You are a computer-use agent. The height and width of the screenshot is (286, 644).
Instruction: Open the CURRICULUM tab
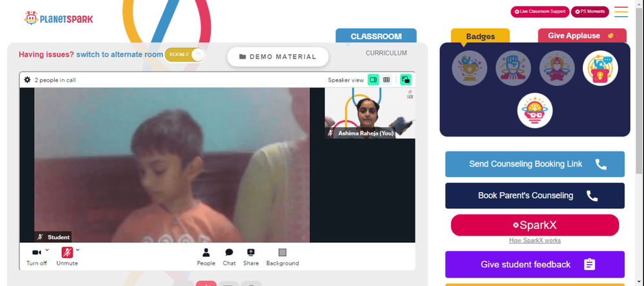coord(386,53)
